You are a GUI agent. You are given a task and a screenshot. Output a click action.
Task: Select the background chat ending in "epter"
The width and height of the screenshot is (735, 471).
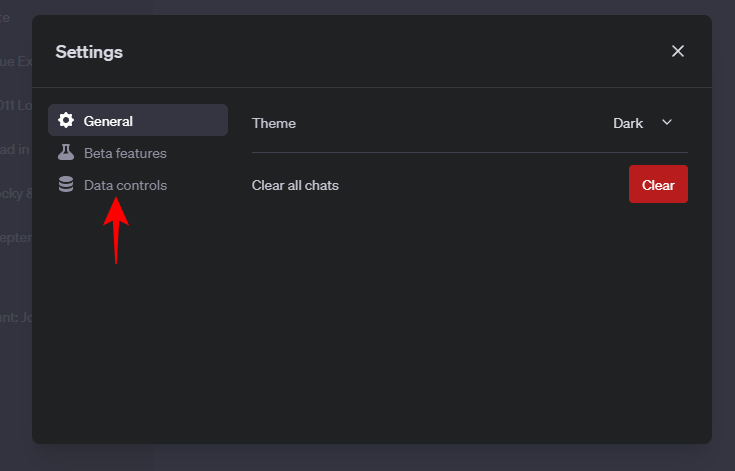(15, 237)
